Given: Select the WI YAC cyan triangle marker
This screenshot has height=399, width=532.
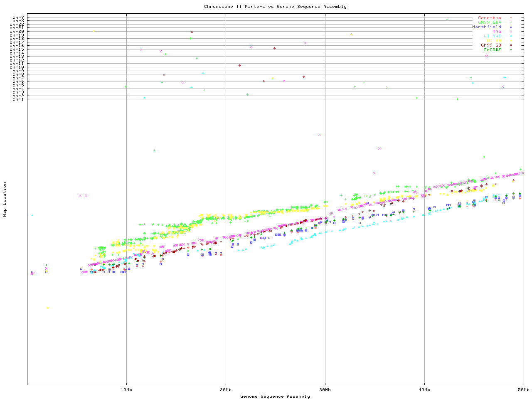Looking at the screenshot, I should tap(511, 36).
